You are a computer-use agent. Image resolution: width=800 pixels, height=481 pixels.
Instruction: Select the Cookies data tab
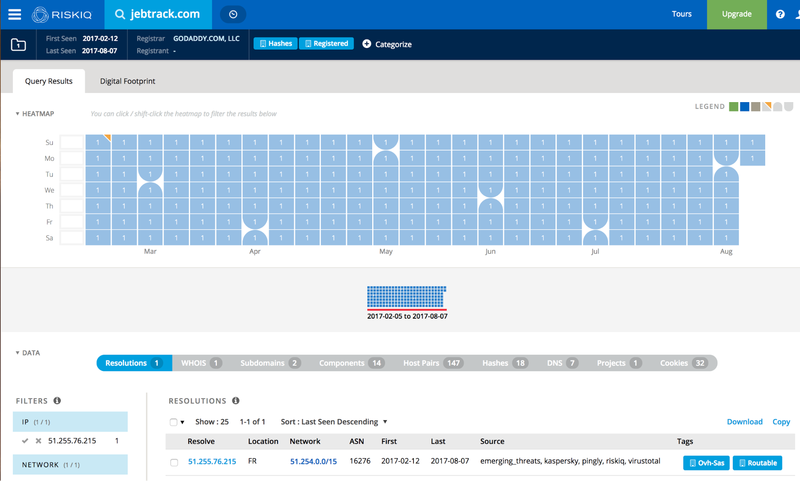click(x=684, y=363)
